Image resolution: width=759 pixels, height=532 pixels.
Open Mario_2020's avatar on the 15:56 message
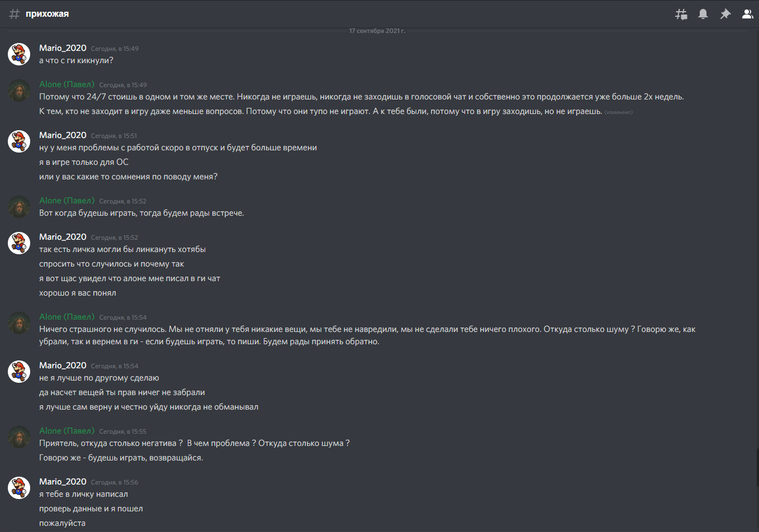tap(19, 488)
